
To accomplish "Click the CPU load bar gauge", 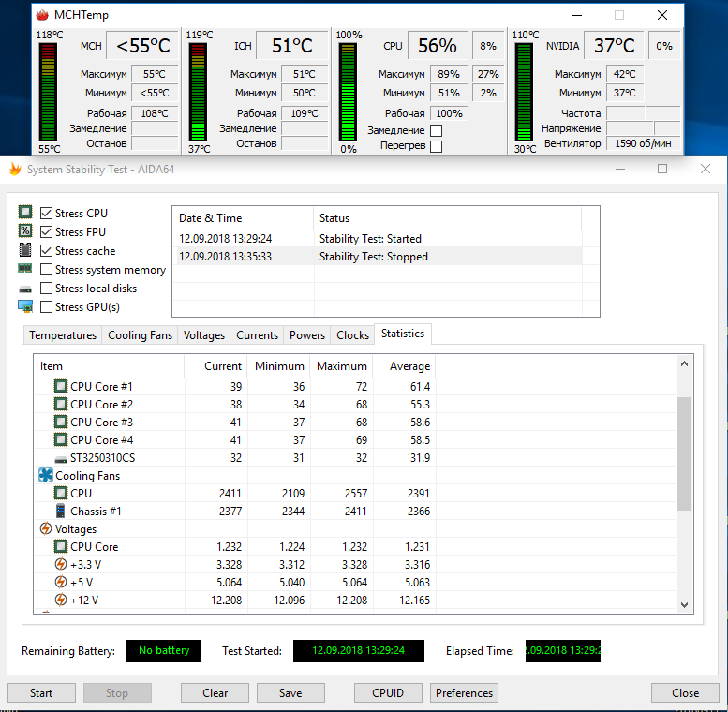I will (348, 92).
